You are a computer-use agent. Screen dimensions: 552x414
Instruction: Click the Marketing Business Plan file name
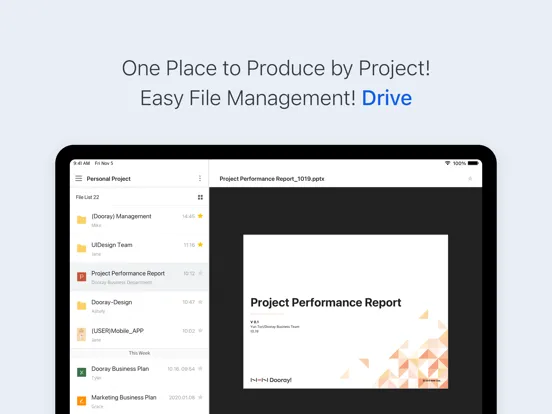124,397
